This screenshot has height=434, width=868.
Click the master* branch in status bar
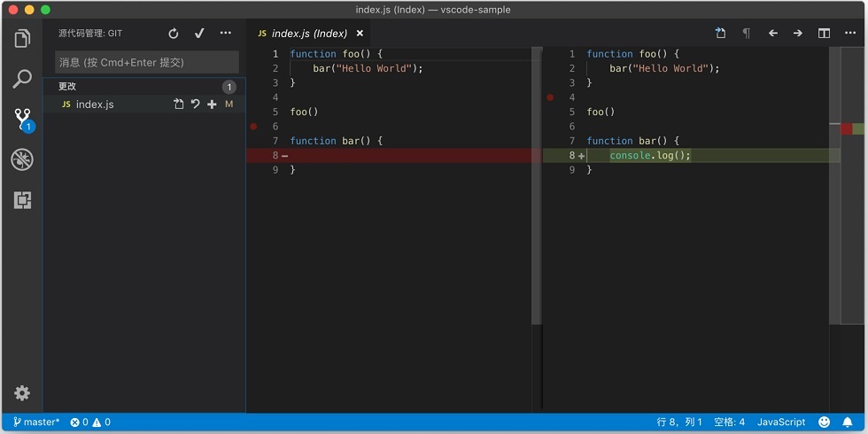pos(36,422)
